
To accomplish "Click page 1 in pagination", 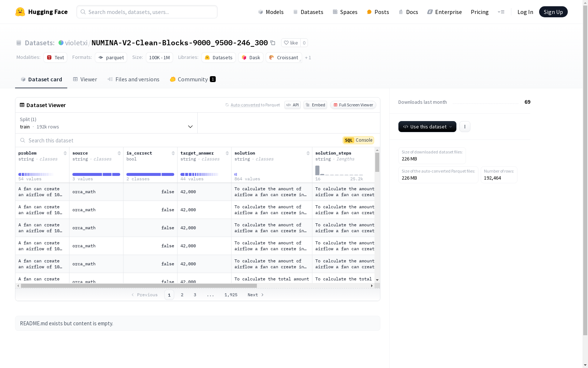I will [x=169, y=295].
